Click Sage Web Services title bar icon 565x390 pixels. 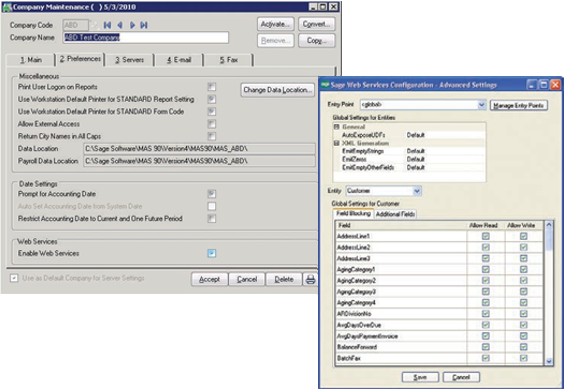(x=325, y=85)
